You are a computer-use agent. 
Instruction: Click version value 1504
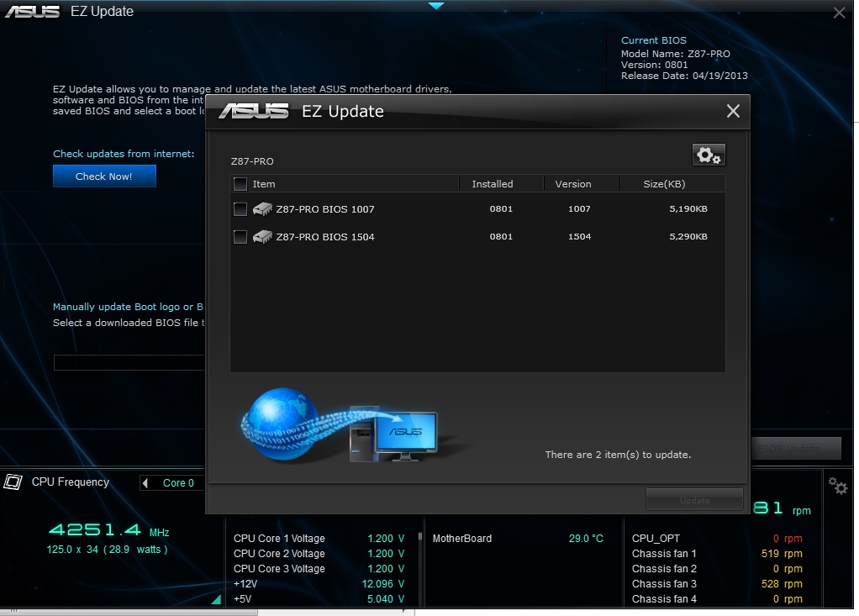(x=579, y=236)
